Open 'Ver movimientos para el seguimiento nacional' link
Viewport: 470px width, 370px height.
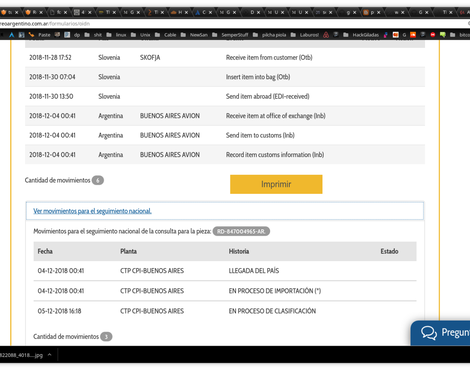tap(92, 211)
